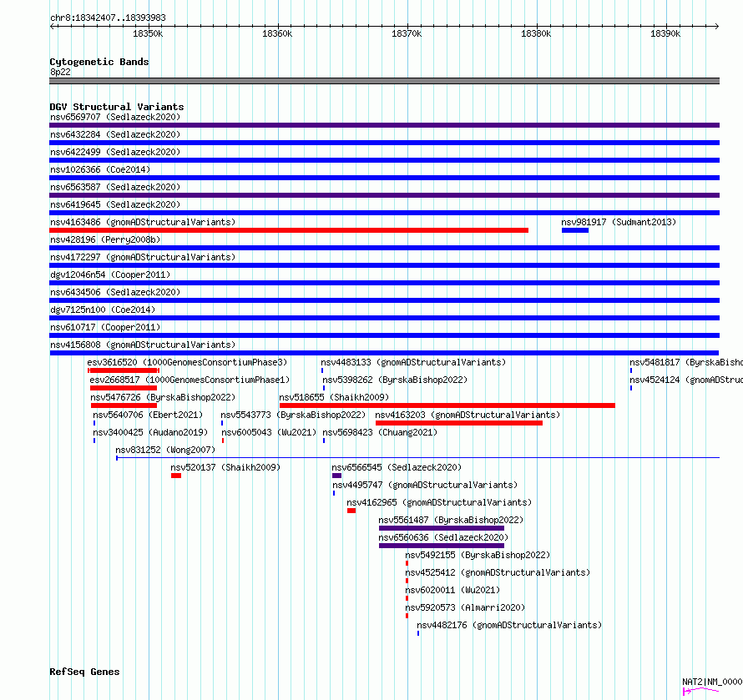Select purple nsv5561487 (ByrskaBishop2022) bar
Image resolution: width=743 pixels, height=700 pixels.
click(x=442, y=528)
